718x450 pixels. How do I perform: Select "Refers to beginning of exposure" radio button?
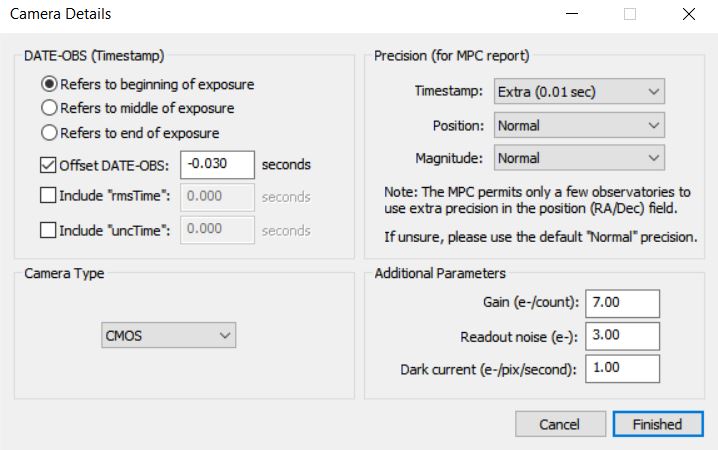point(49,85)
